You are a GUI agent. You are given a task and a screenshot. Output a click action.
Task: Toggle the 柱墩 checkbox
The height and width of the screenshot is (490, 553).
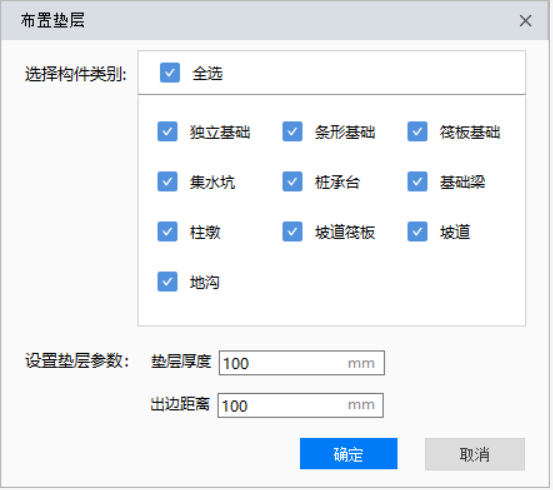pyautogui.click(x=168, y=232)
